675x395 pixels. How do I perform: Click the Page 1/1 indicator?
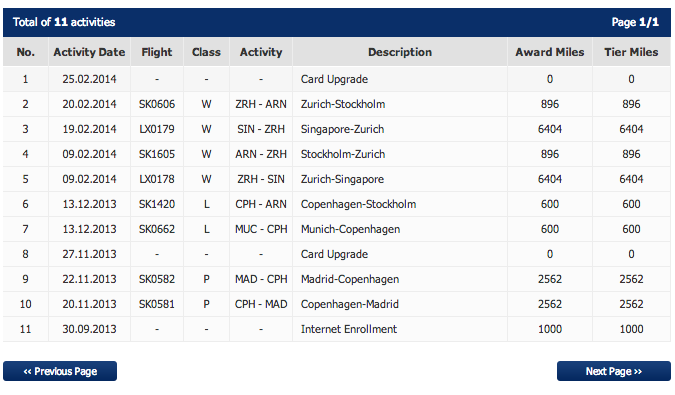pos(635,22)
